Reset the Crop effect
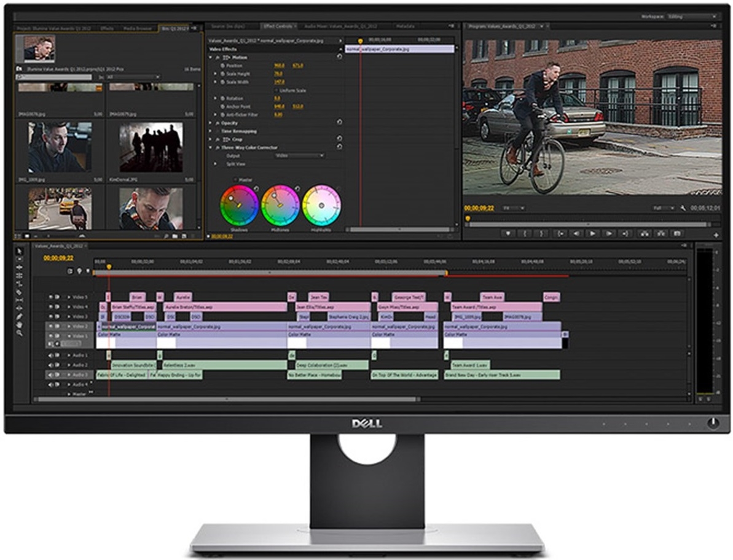This screenshot has width=733, height=560. click(x=339, y=139)
